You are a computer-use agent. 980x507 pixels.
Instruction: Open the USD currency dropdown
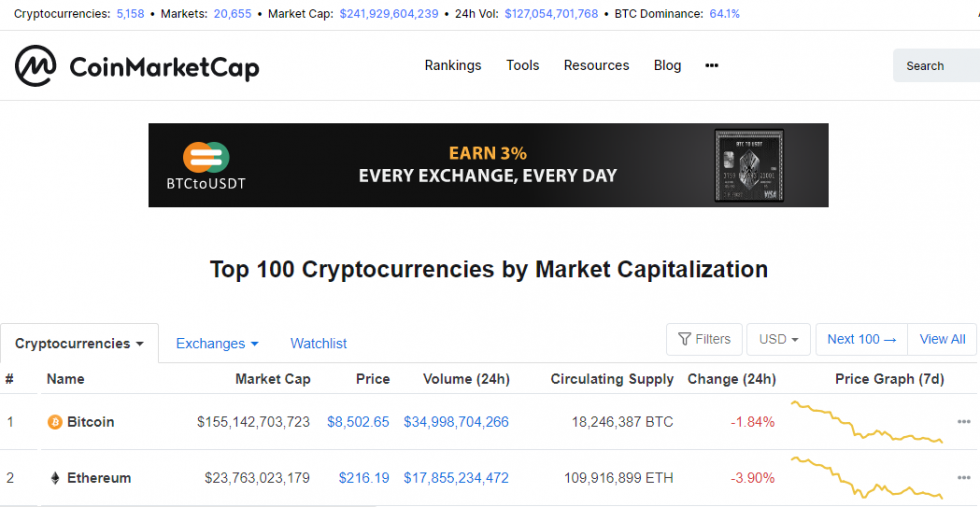tap(779, 339)
